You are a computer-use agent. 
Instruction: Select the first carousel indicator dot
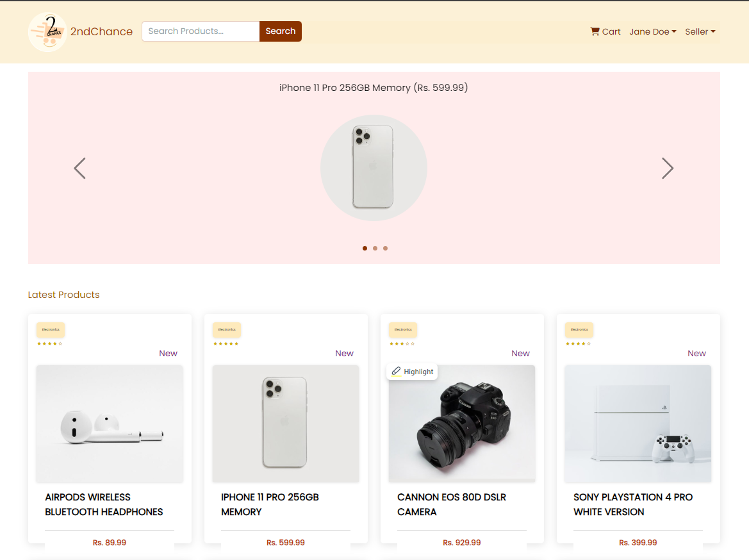(365, 248)
